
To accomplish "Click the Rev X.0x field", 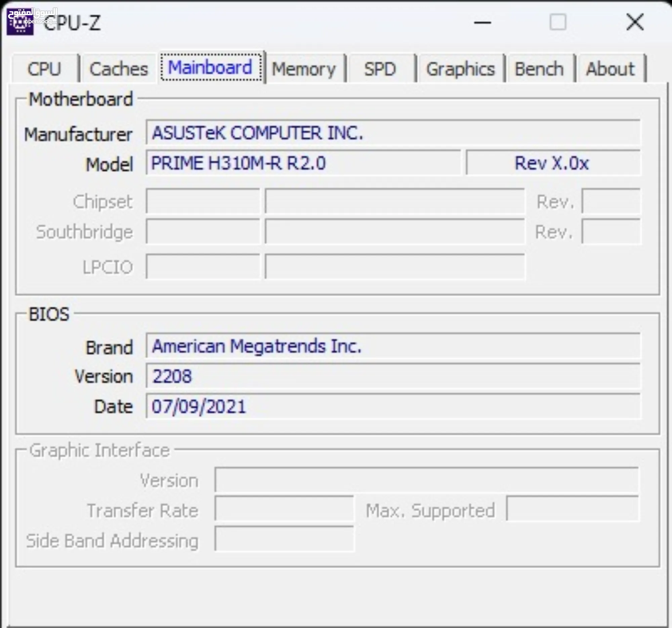I will (x=552, y=163).
